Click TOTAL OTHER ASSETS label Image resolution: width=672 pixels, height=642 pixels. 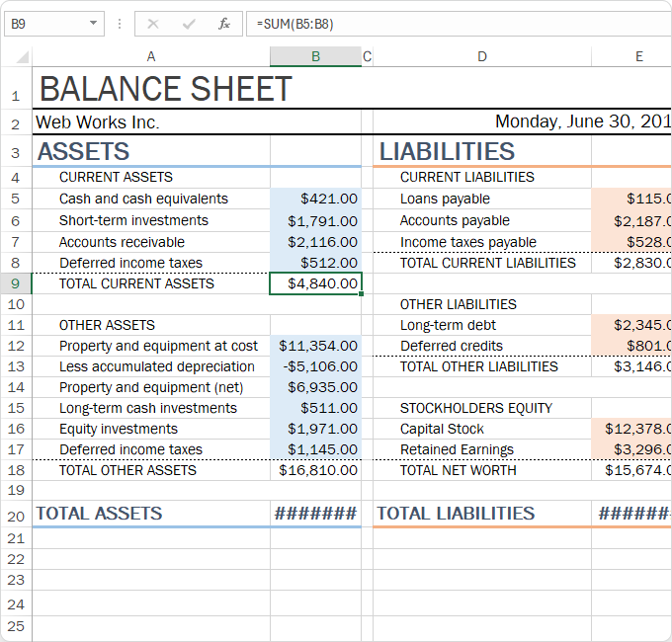click(x=127, y=470)
